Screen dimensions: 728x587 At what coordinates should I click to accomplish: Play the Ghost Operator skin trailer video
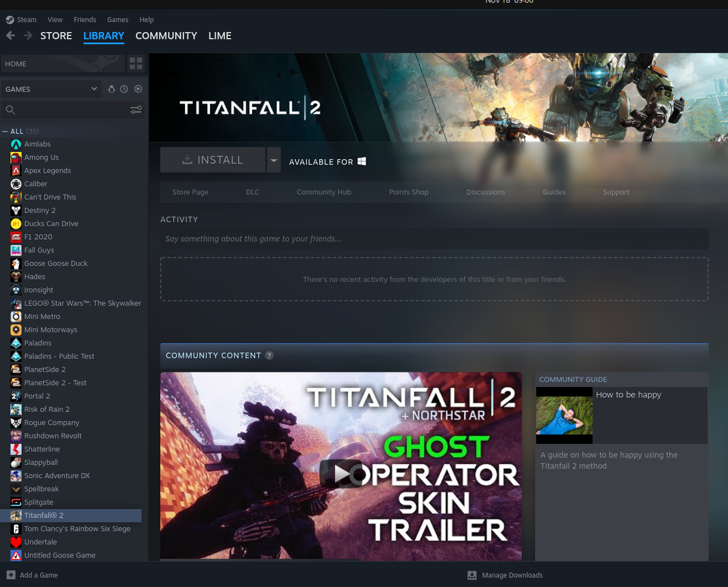341,473
